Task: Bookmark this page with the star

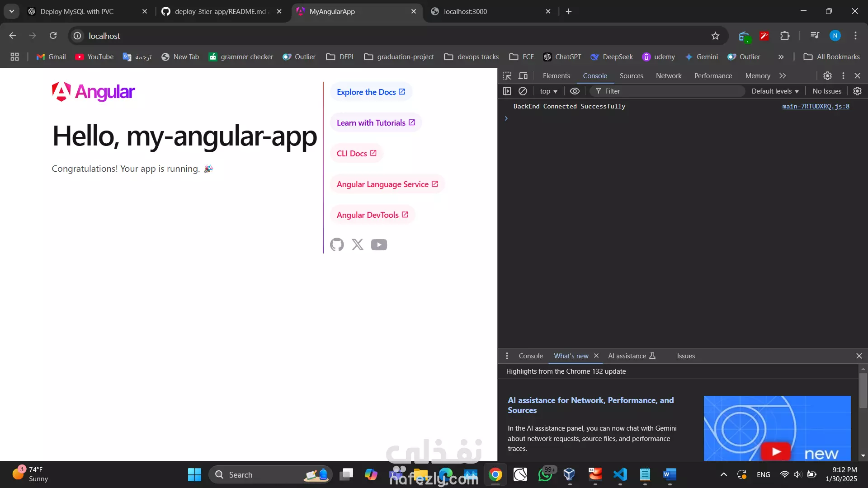Action: 715,36
